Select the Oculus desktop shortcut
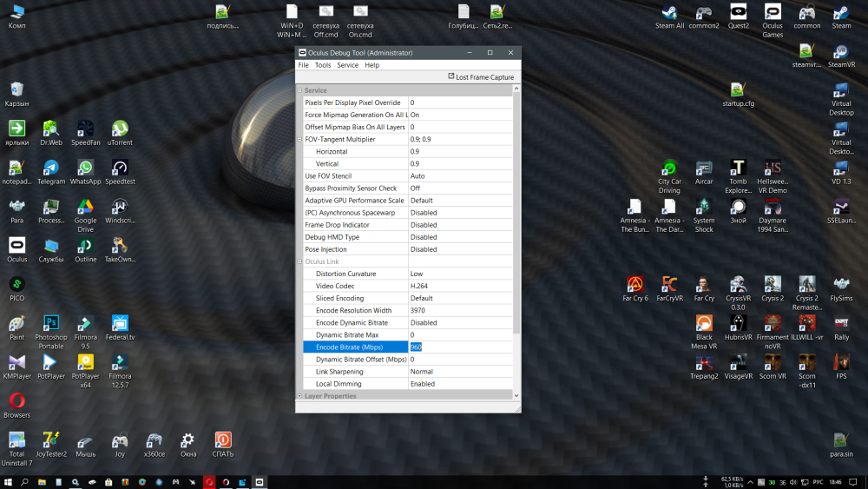The height and width of the screenshot is (489, 868). [x=16, y=248]
